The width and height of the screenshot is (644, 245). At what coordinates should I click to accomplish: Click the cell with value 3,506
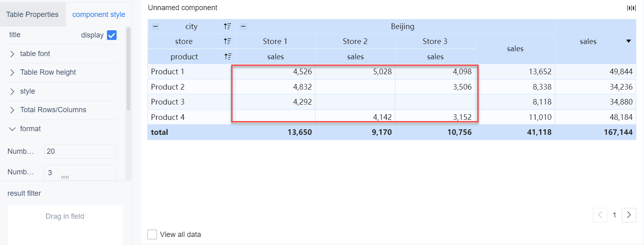click(435, 87)
